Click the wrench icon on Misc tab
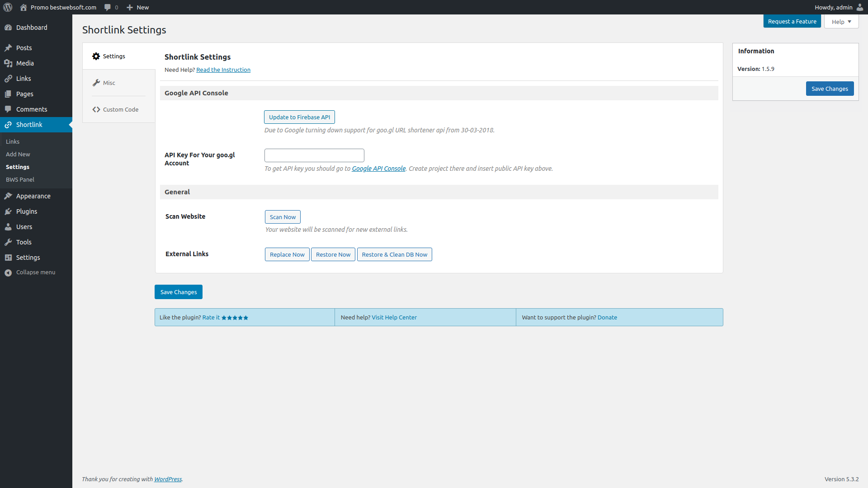868x488 pixels. tap(96, 83)
